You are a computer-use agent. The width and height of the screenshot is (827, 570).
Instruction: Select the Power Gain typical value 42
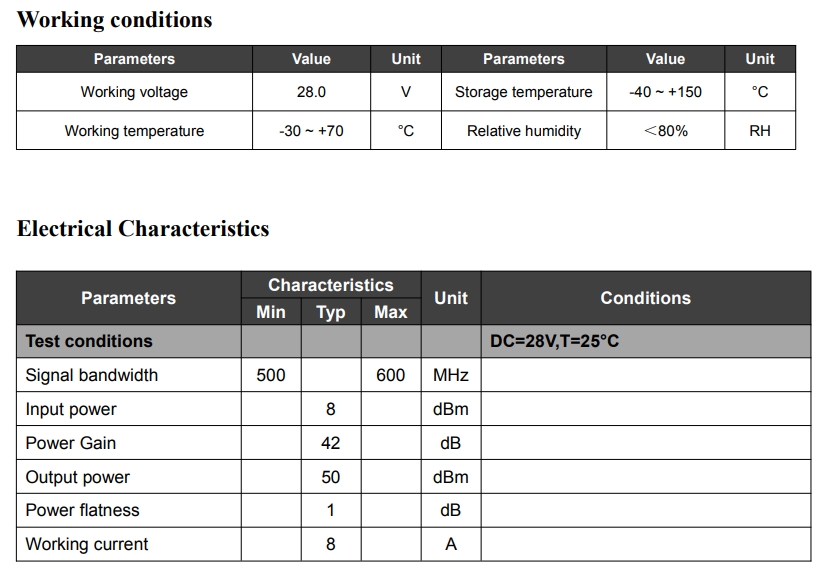click(x=330, y=443)
